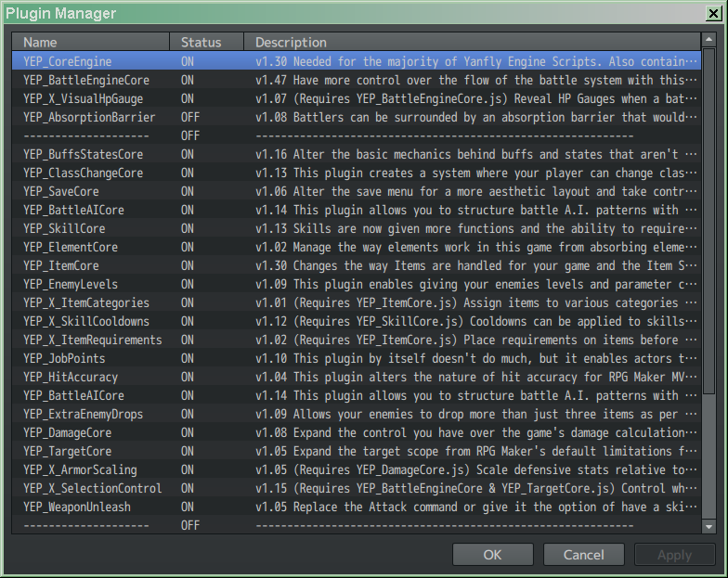Screen dimensions: 728x578
Task: Select the YEP_X_ArmorScaling row
Action: click(x=357, y=469)
